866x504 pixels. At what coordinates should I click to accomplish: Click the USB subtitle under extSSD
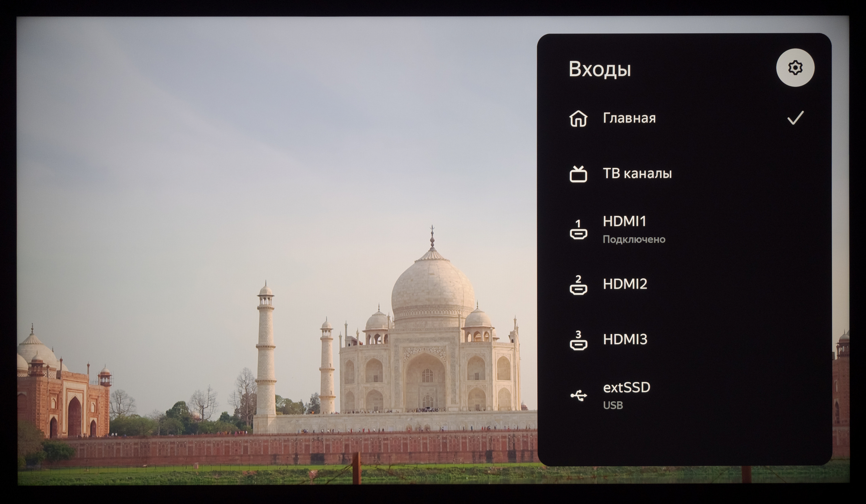613,405
